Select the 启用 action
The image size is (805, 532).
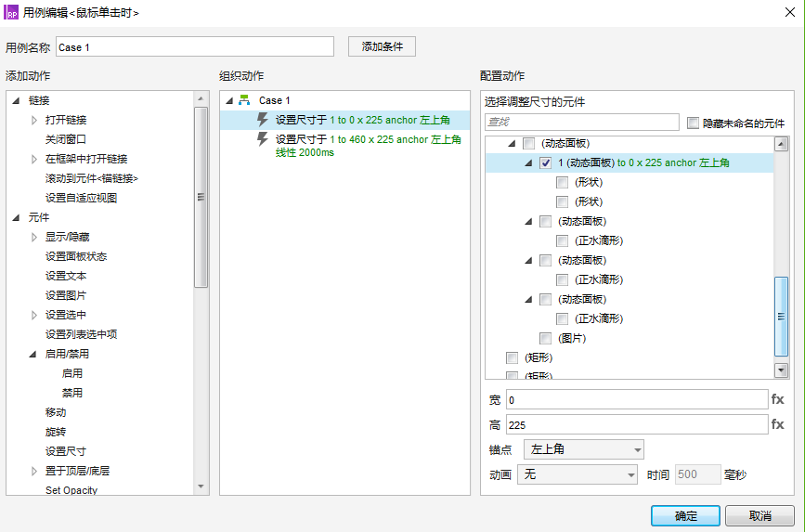pos(71,373)
